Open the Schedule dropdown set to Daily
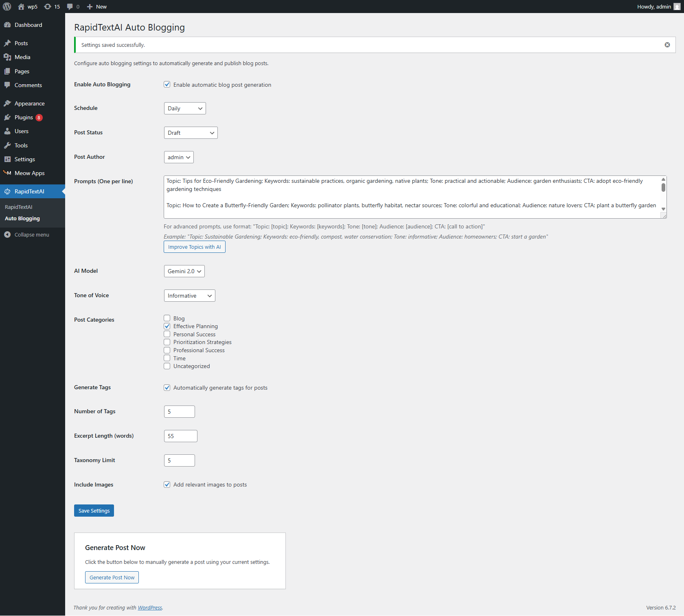684x616 pixels. (x=185, y=108)
